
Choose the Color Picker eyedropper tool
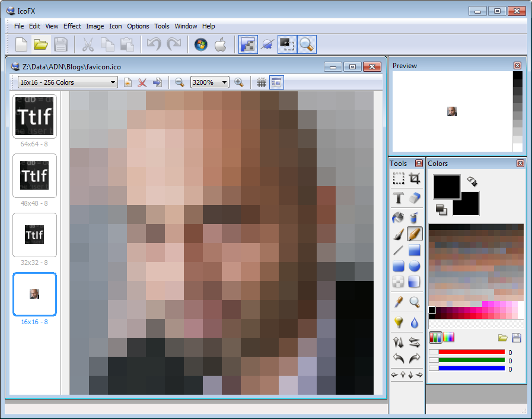point(399,302)
